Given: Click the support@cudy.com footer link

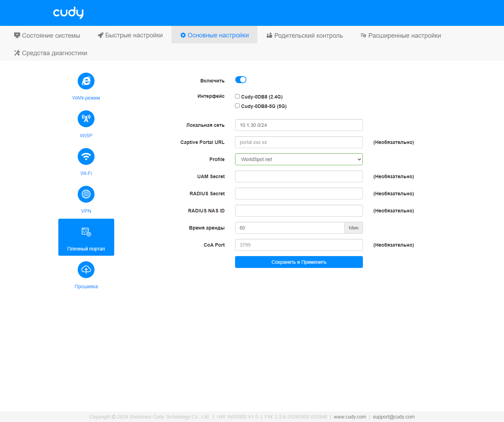Looking at the screenshot, I should pos(394,417).
